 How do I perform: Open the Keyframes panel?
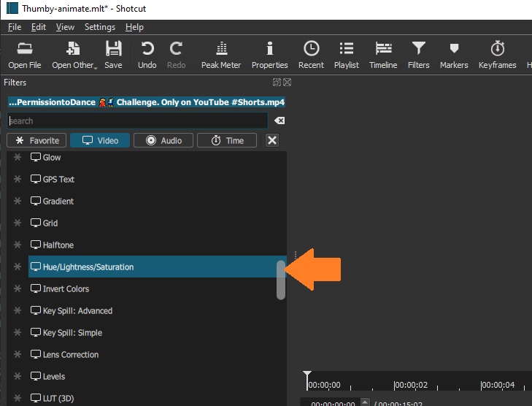point(497,55)
